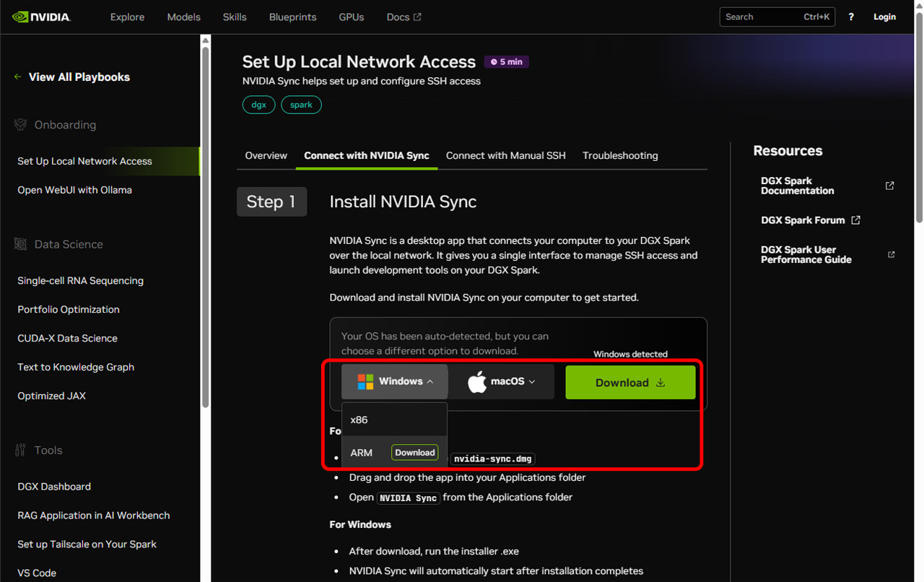Select the x86 option from the list

pos(394,420)
